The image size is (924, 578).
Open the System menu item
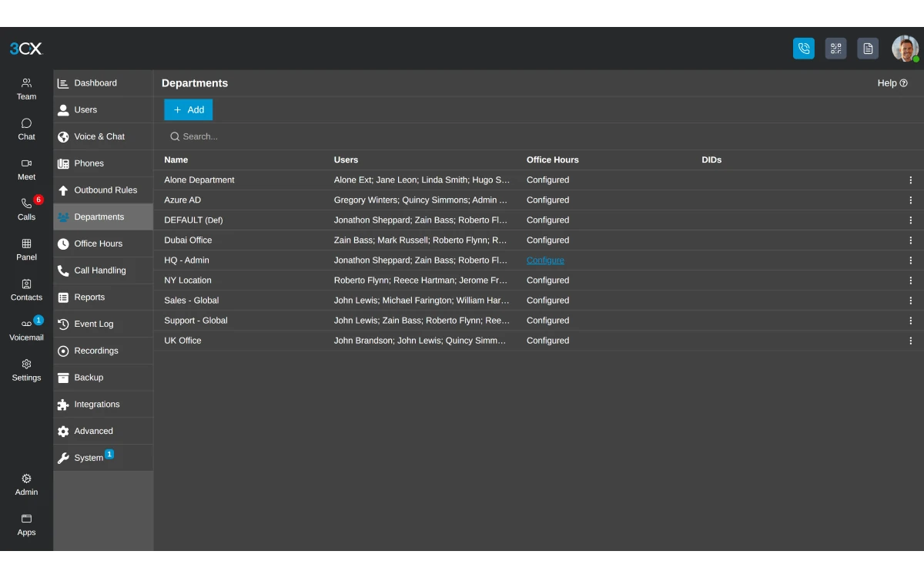click(x=103, y=458)
